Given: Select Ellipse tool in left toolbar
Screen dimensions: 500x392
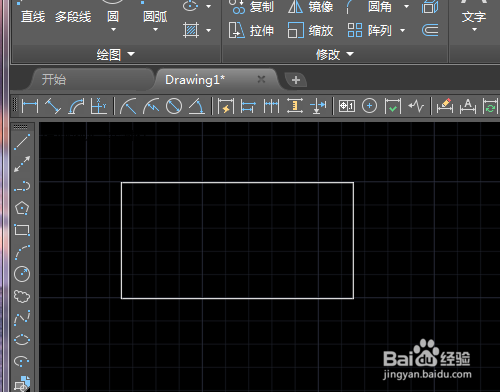Looking at the screenshot, I should click(22, 340).
